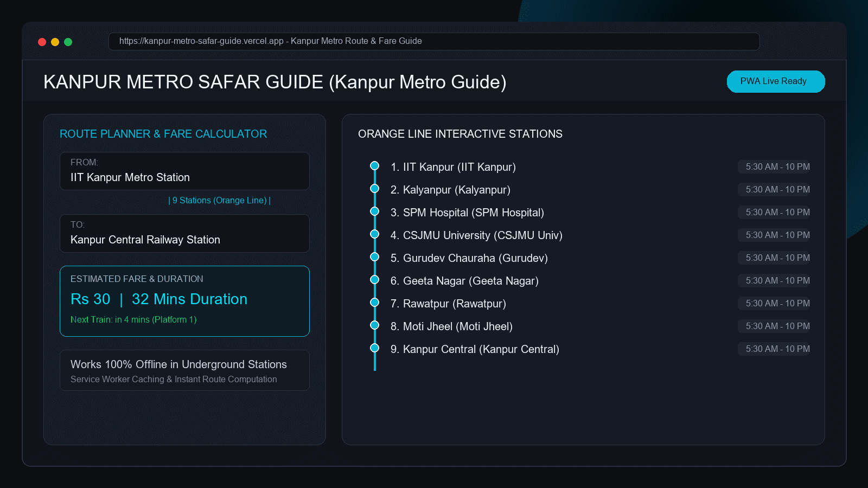Select station 9. Kanpur Central
The height and width of the screenshot is (488, 868).
click(x=475, y=349)
